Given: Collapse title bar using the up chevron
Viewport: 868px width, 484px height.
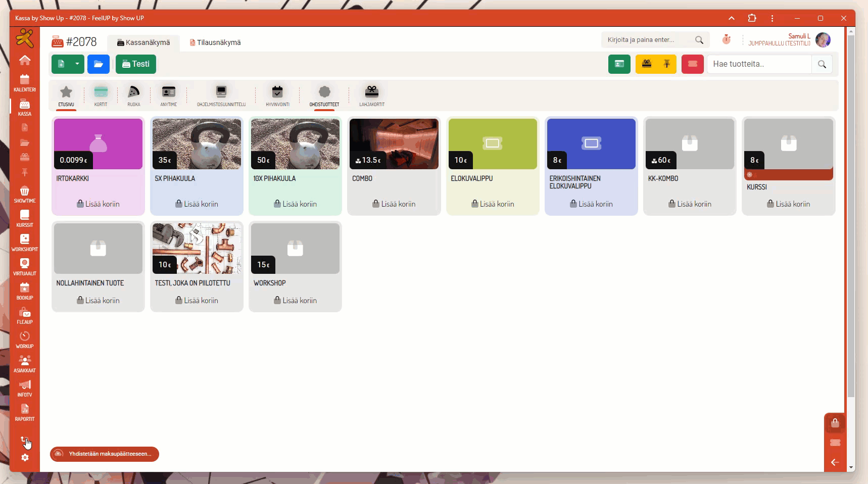Looking at the screenshot, I should 731,18.
